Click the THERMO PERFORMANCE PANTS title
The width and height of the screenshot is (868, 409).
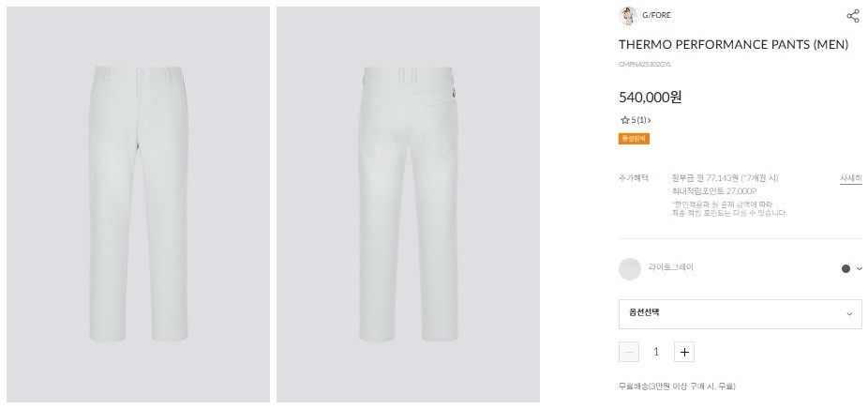733,45
